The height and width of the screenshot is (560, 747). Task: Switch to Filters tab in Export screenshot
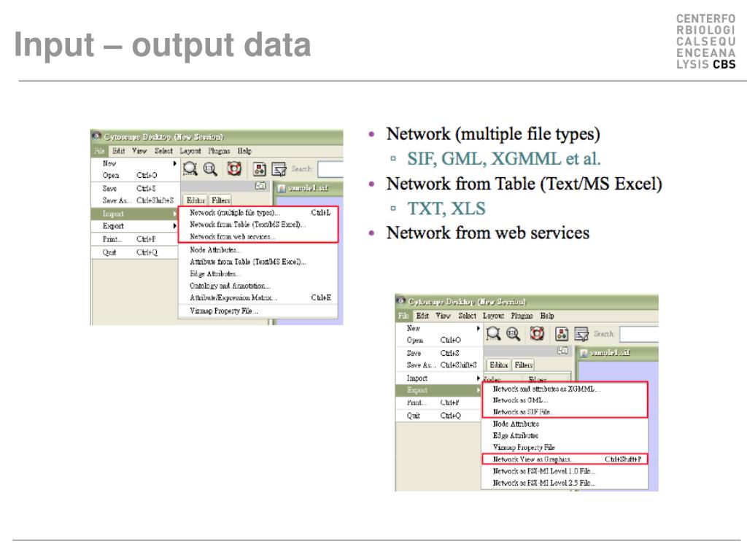coord(524,365)
